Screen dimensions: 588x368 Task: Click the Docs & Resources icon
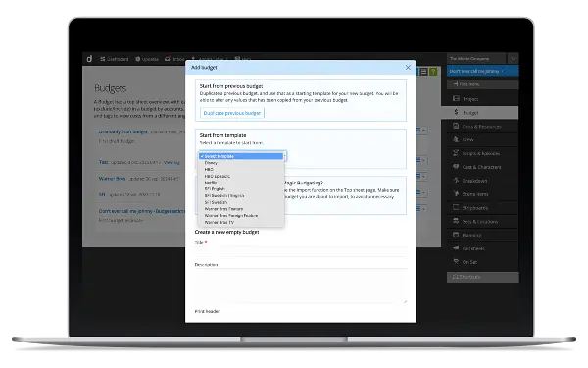pyautogui.click(x=456, y=126)
